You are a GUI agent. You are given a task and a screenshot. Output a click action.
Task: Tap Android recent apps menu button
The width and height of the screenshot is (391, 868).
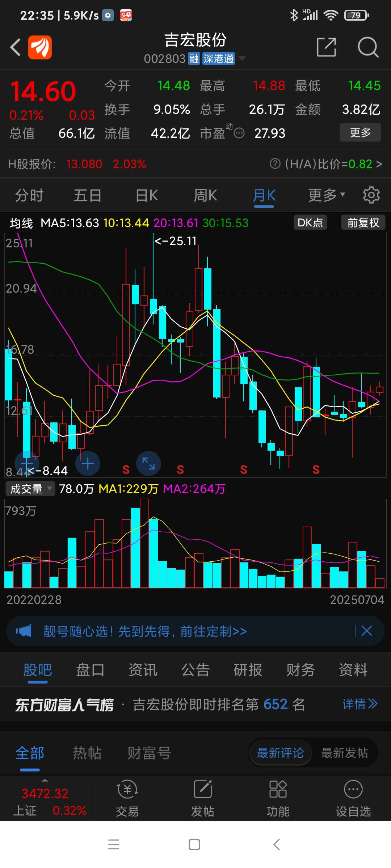click(x=114, y=844)
